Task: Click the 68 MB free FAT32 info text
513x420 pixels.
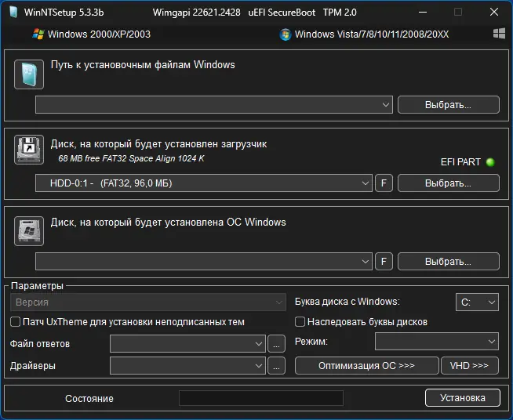Action: pos(131,158)
